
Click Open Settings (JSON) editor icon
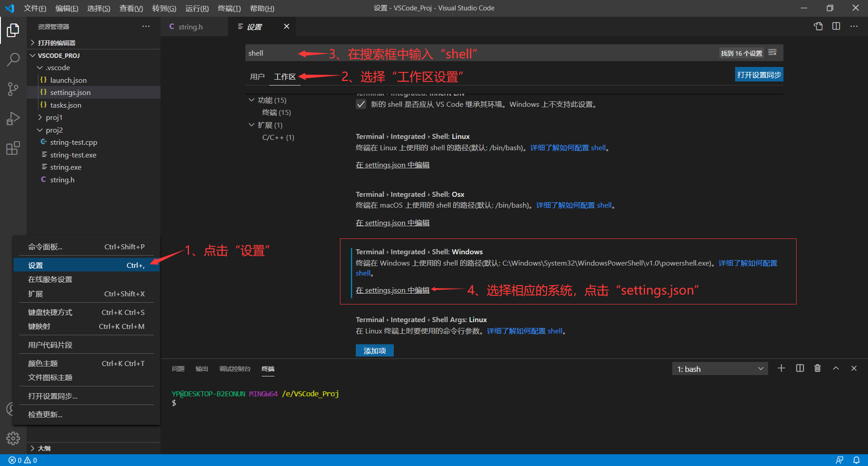818,26
